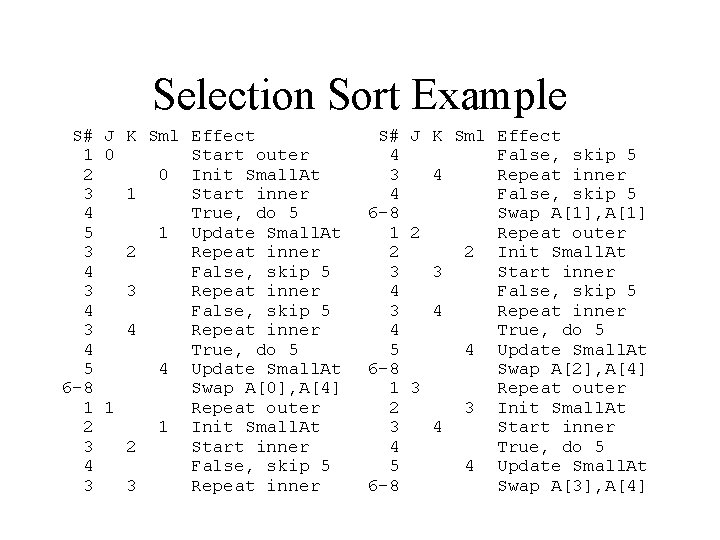This screenshot has width=720, height=540.
Task: Select the Repeat outer row with J 2
Action: 508,233
